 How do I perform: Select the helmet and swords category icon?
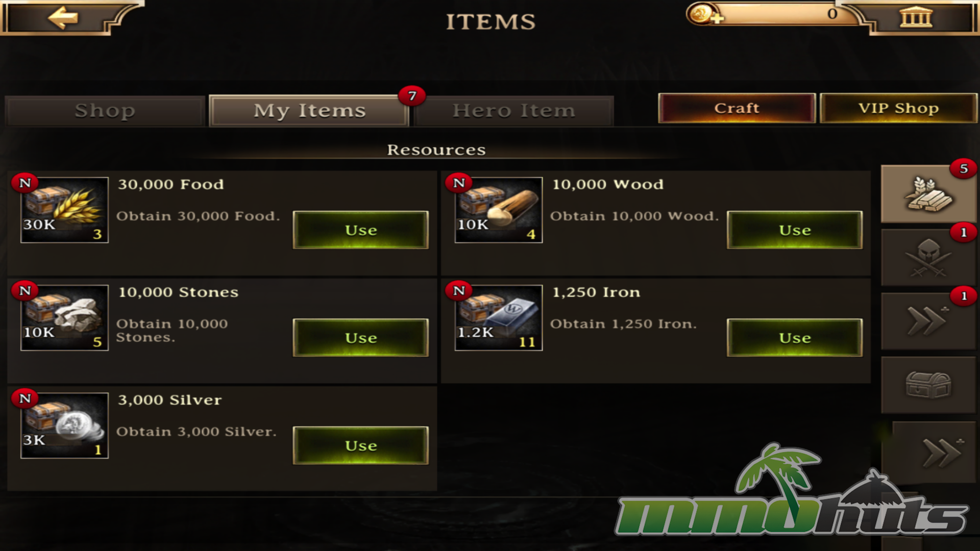click(928, 258)
